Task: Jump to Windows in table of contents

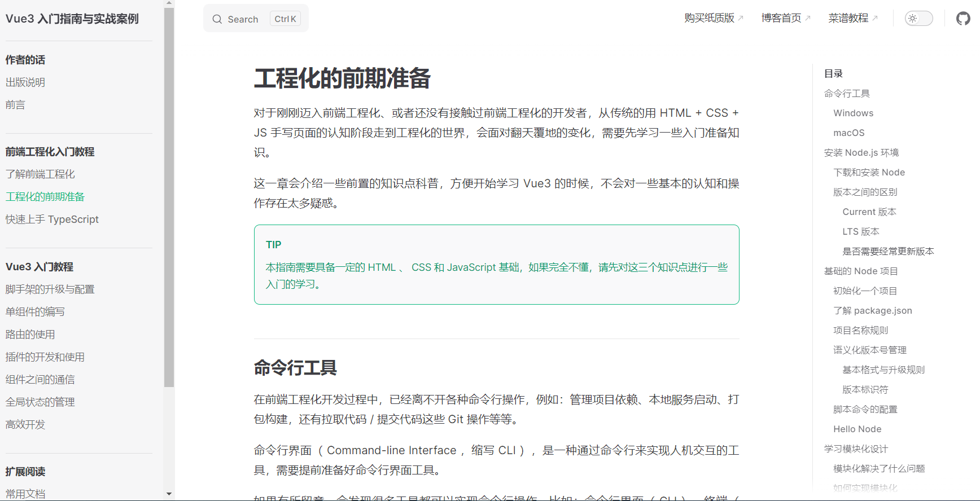Action: click(853, 113)
